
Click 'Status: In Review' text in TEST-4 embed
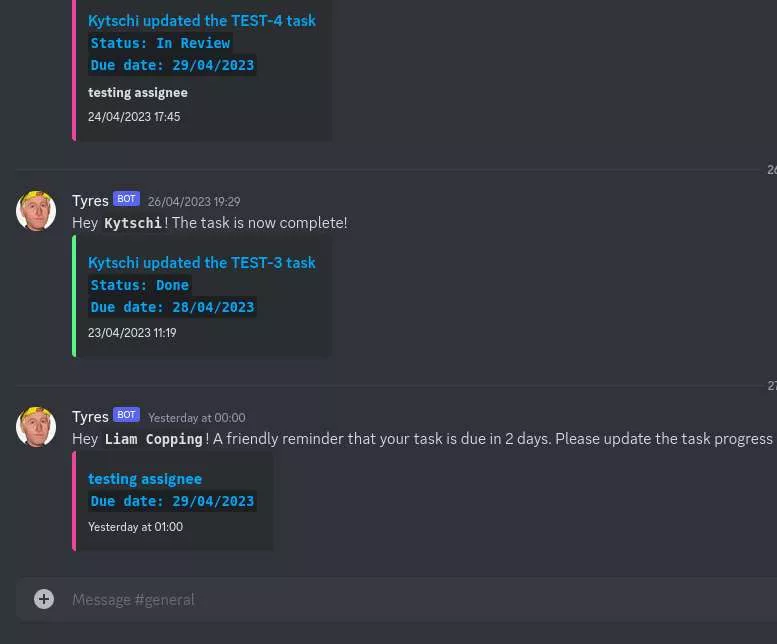click(x=160, y=43)
